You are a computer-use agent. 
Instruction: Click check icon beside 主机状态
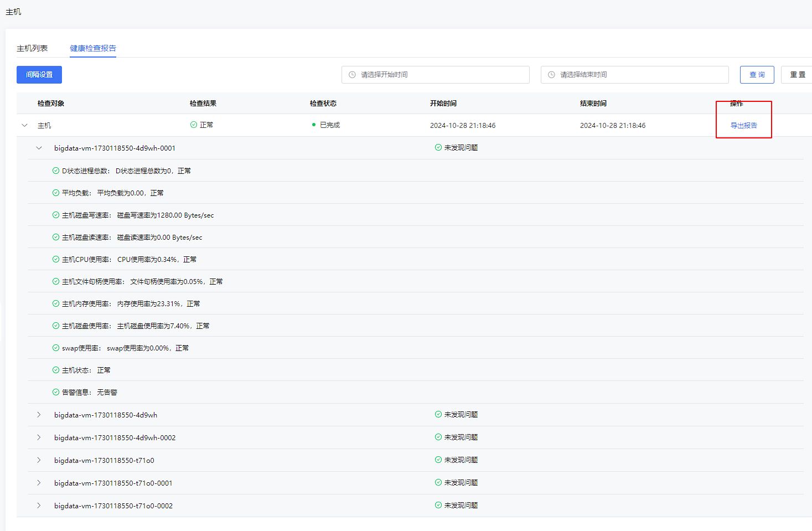click(x=56, y=370)
